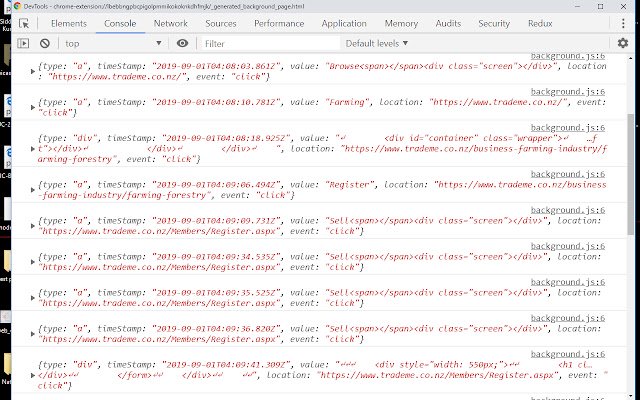Image resolution: width=640 pixels, height=400 pixels.
Task: Show the console sidebar
Action: click(x=23, y=43)
